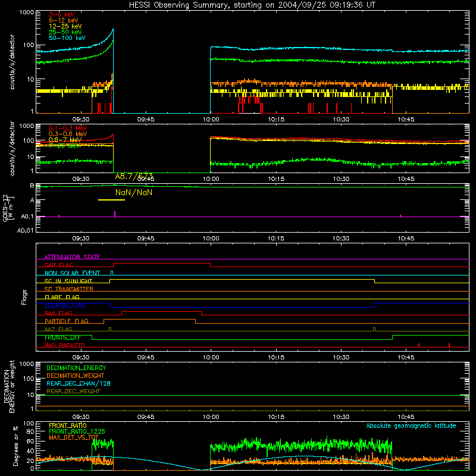
Task: Select the 50-100 keV legend label
Action: pos(67,38)
